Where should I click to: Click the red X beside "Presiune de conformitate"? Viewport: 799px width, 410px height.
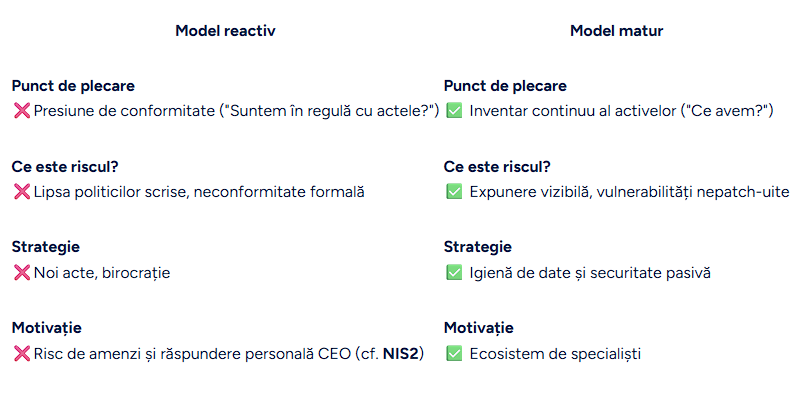(21, 112)
